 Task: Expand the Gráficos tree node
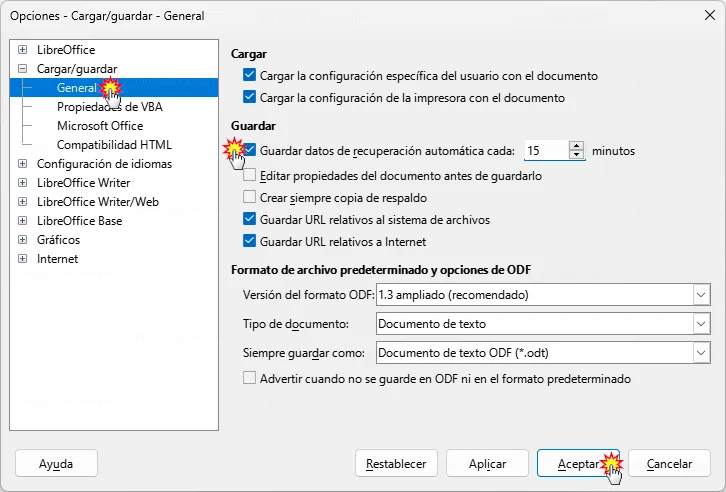[22, 239]
